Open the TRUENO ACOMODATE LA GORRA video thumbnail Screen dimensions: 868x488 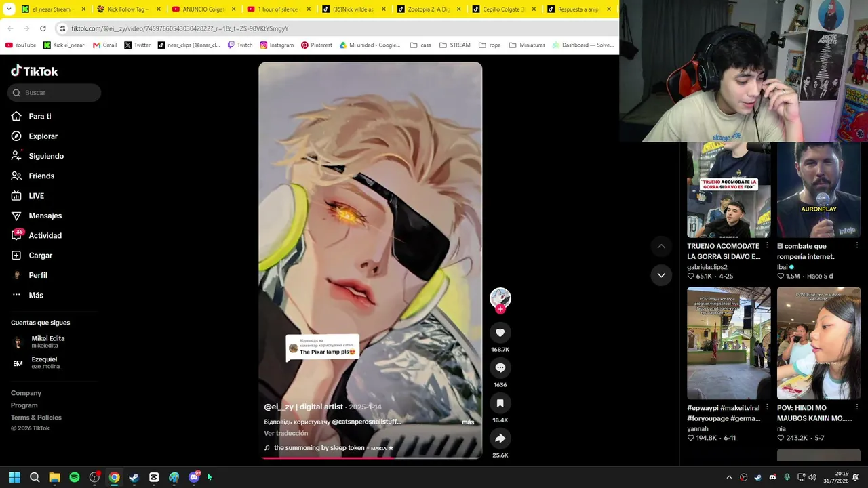pyautogui.click(x=728, y=190)
